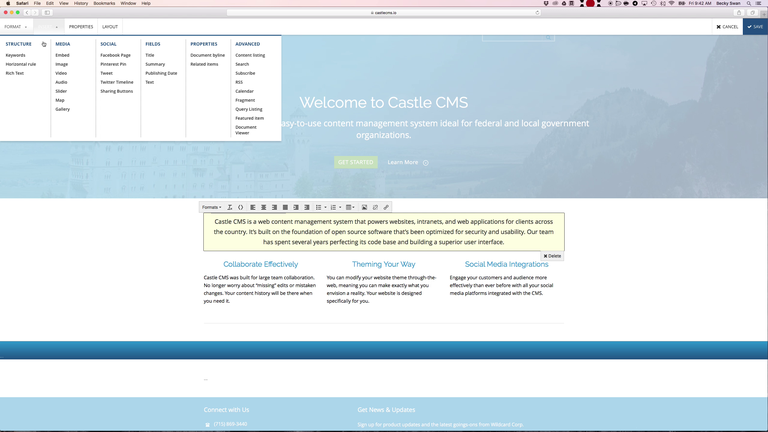Click the GET STARTED button
The image size is (768, 432).
356,162
